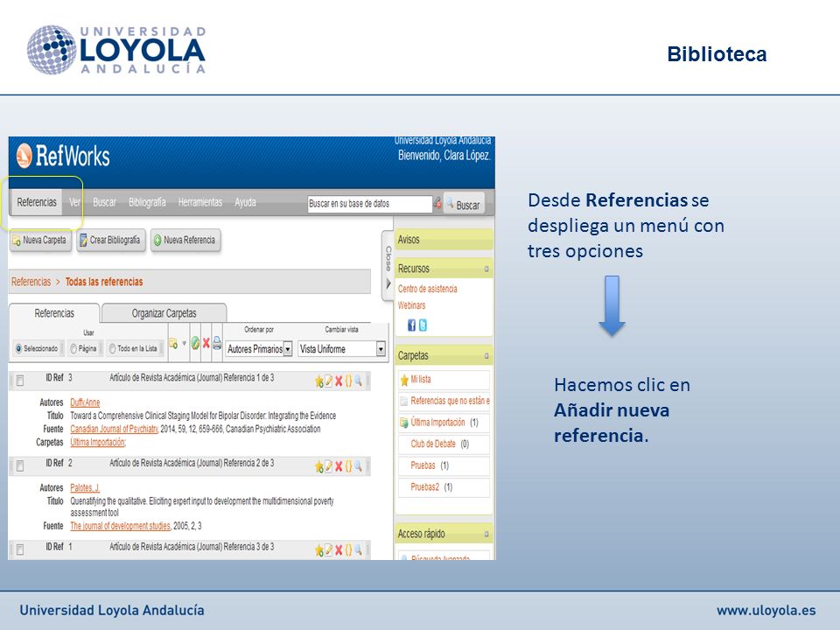Viewport: 840px width, 630px height.
Task: Add reference ID 1 to My List star
Action: [x=319, y=550]
